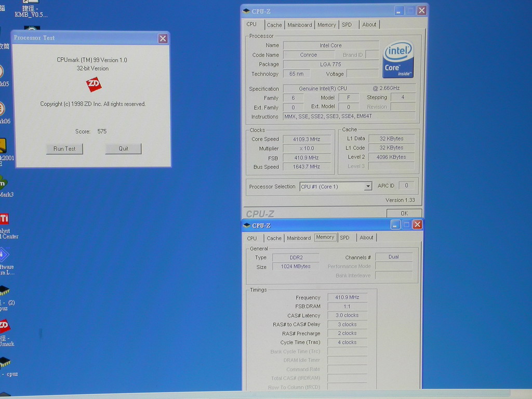
Task: Click the Specification field Genuine Intel(R) CPU
Action: click(349, 88)
